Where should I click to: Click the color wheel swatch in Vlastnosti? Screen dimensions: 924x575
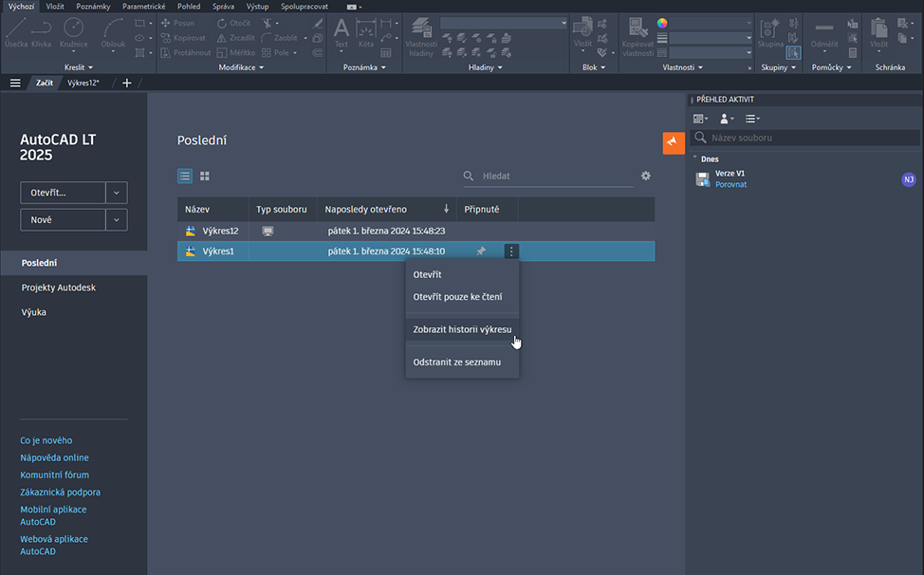point(662,23)
